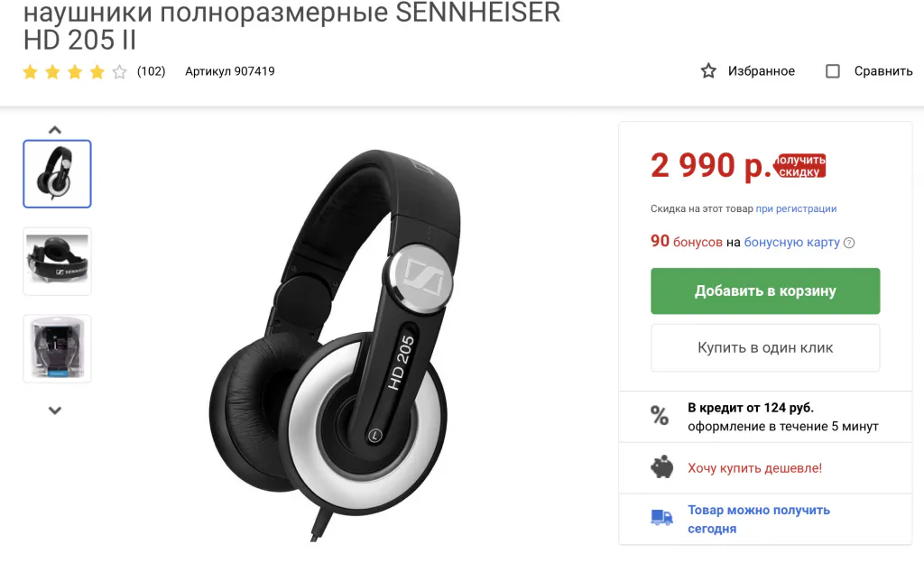Show next thumbnails with down chevron
The width and height of the screenshot is (924, 572).
(x=55, y=410)
